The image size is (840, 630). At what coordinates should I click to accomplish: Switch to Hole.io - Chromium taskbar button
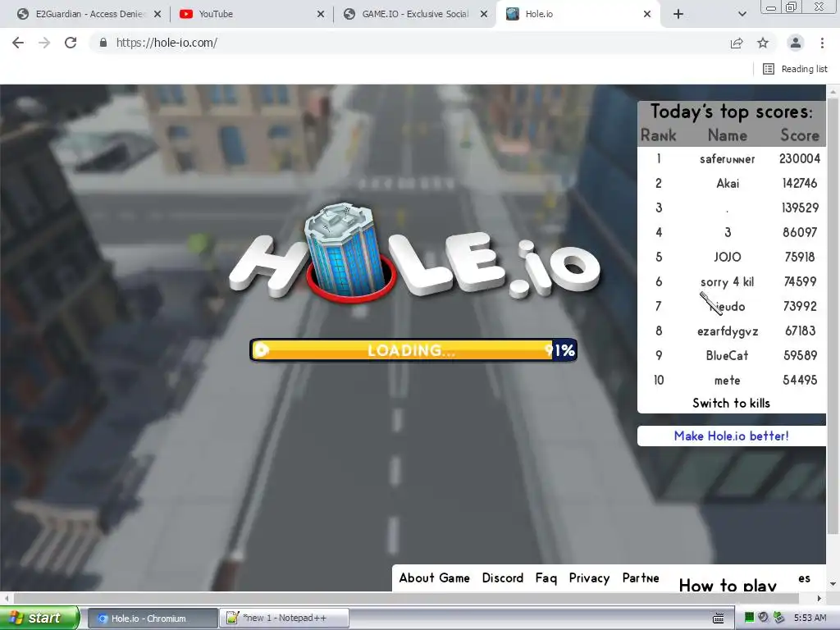pyautogui.click(x=152, y=619)
